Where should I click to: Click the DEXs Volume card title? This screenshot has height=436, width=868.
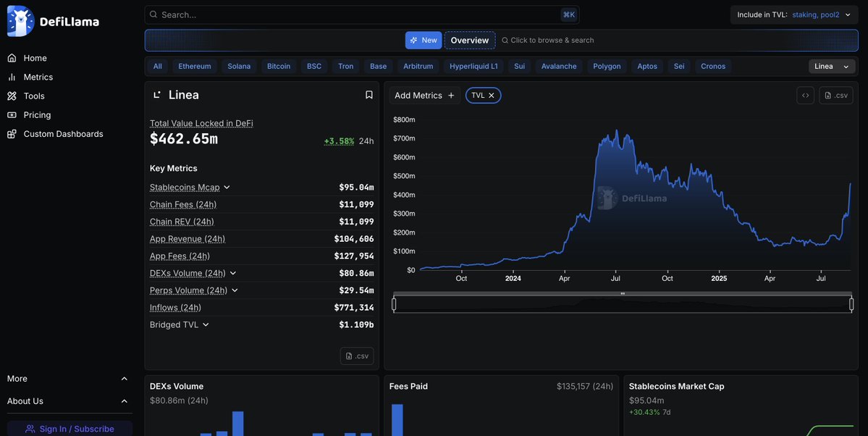coord(177,386)
